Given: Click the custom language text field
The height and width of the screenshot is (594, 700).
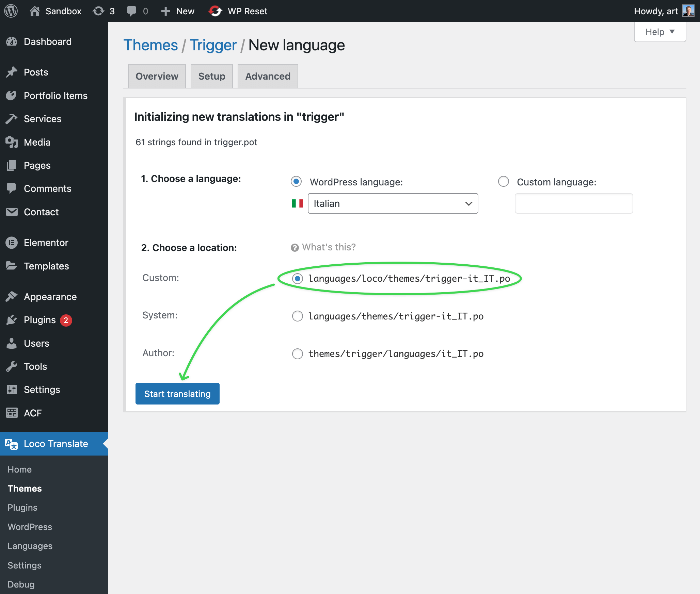Looking at the screenshot, I should (573, 203).
